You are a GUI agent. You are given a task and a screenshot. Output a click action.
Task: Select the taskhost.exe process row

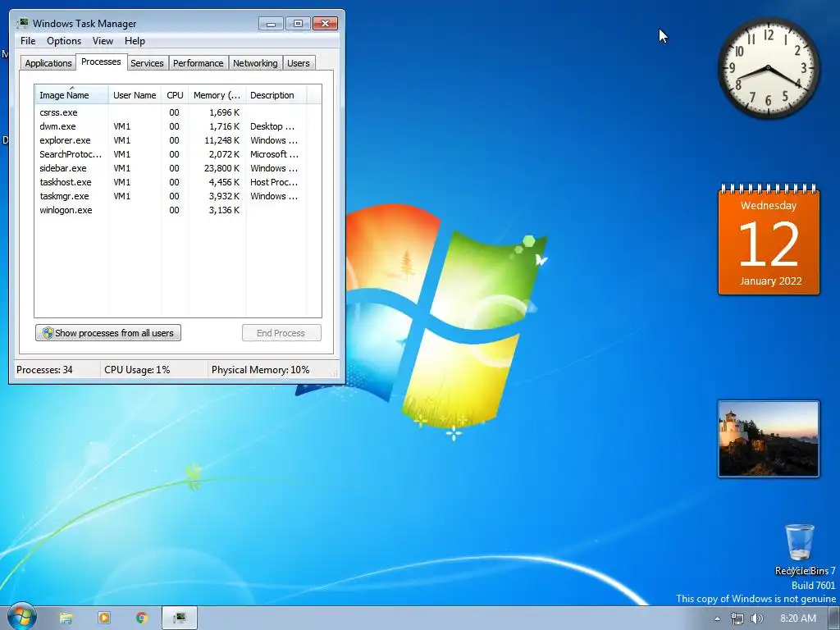[x=171, y=182]
